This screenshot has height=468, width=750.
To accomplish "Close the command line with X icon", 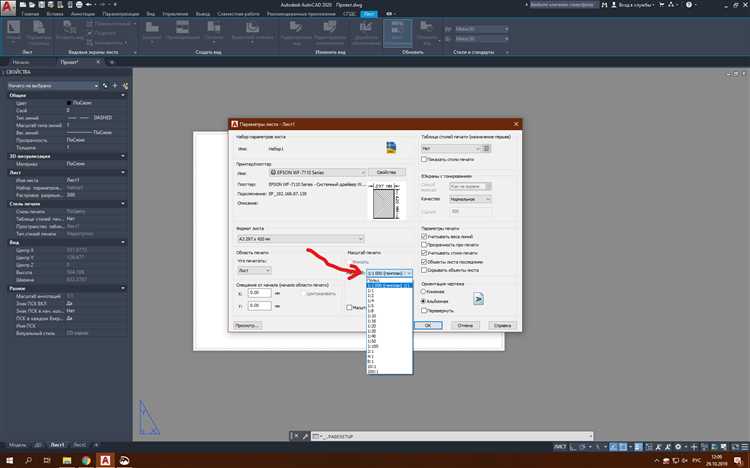I will coord(296,436).
